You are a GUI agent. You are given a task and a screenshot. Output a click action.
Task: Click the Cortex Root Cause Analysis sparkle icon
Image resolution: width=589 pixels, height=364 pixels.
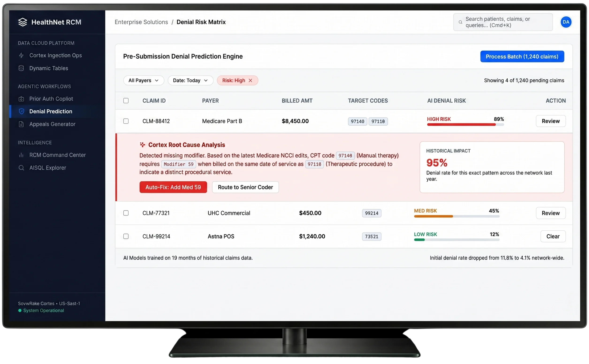(142, 145)
